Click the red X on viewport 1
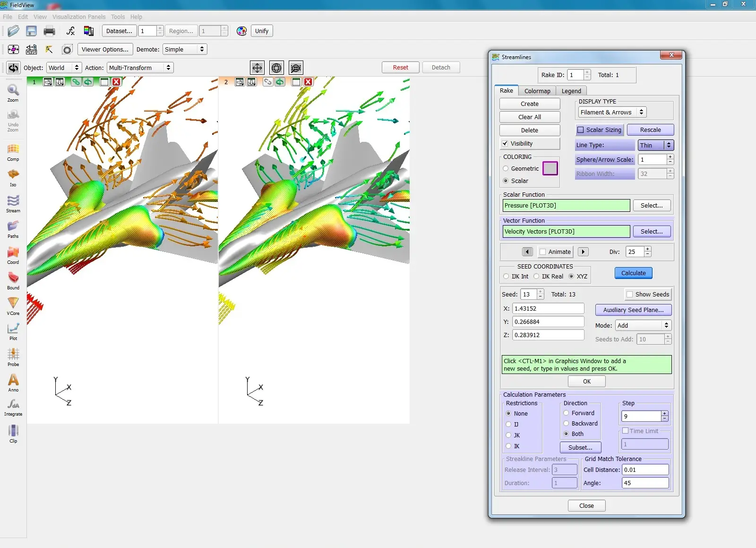 pos(116,82)
